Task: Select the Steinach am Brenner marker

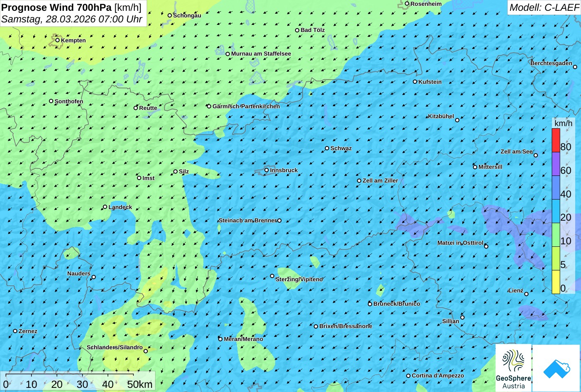Action: tap(279, 221)
